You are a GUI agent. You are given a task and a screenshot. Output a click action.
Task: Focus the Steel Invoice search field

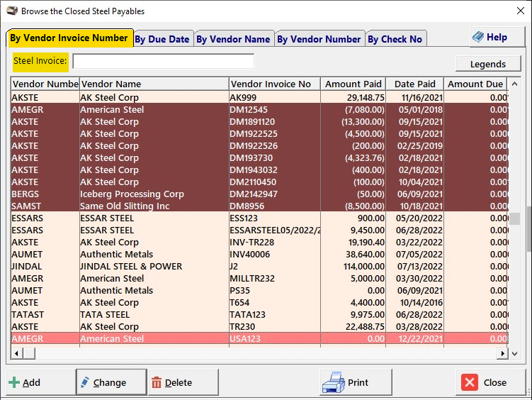tap(163, 62)
